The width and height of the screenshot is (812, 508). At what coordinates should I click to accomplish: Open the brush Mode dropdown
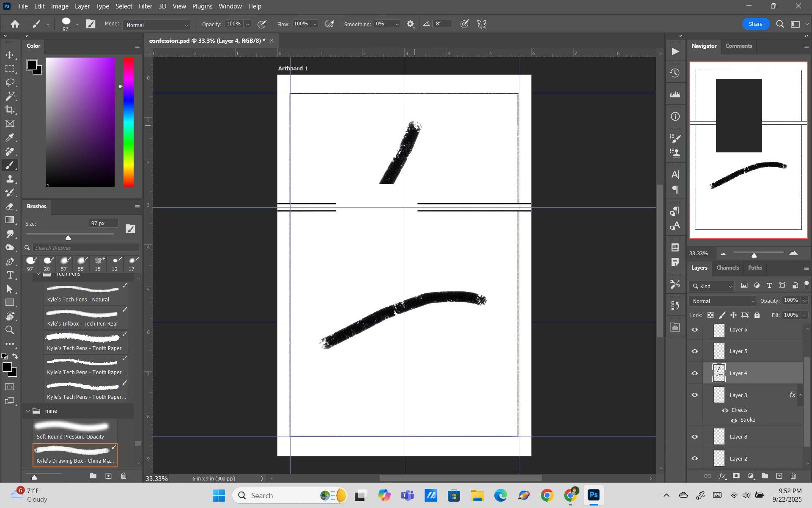pos(156,25)
